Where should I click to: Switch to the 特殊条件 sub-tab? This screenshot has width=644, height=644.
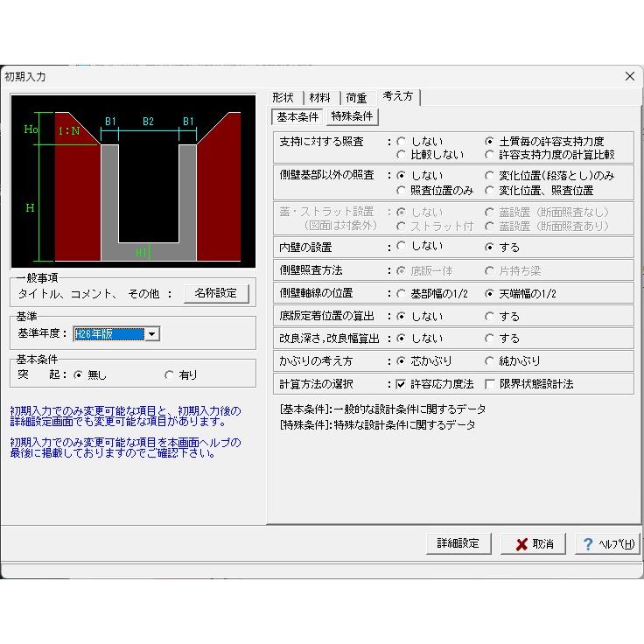(352, 116)
